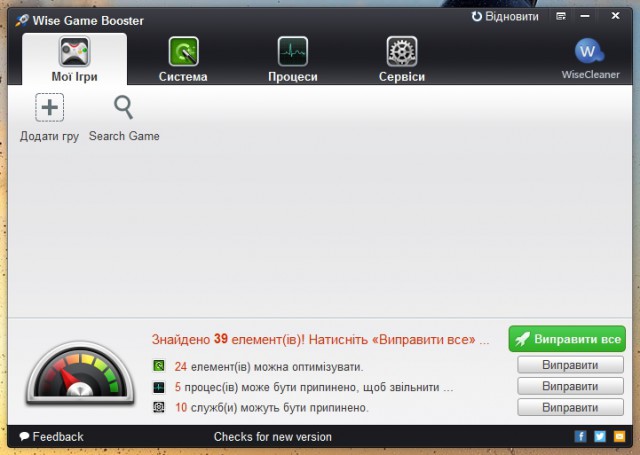This screenshot has width=640, height=455.
Task: Open the menu icon next to minimize
Action: 561,16
